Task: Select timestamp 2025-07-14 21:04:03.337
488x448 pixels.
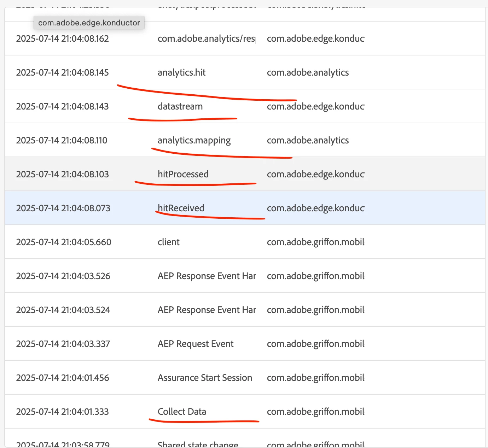Action: click(x=63, y=344)
